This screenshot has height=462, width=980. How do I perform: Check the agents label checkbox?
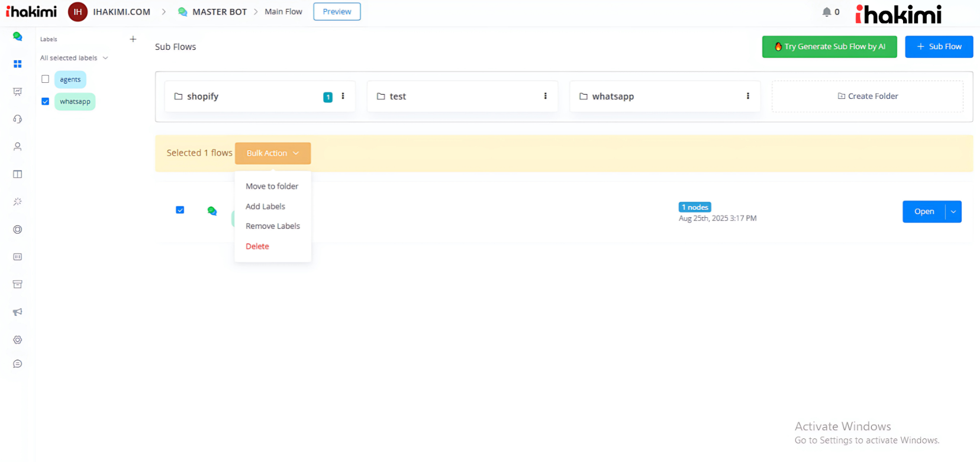45,79
